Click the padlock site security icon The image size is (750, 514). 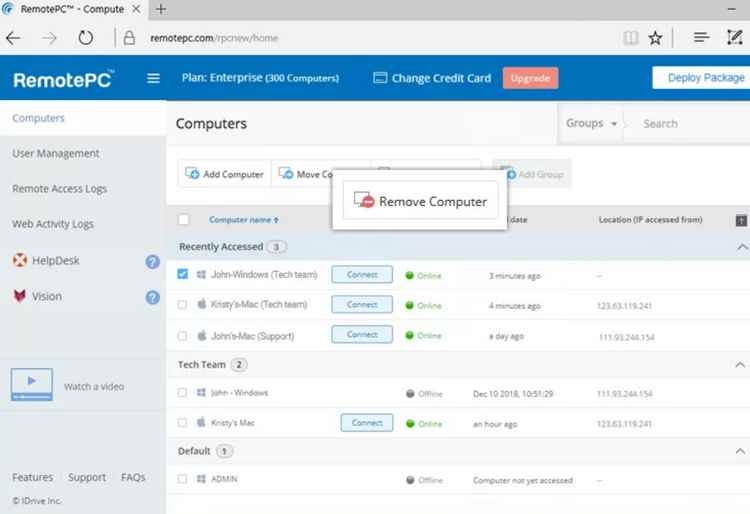[129, 38]
